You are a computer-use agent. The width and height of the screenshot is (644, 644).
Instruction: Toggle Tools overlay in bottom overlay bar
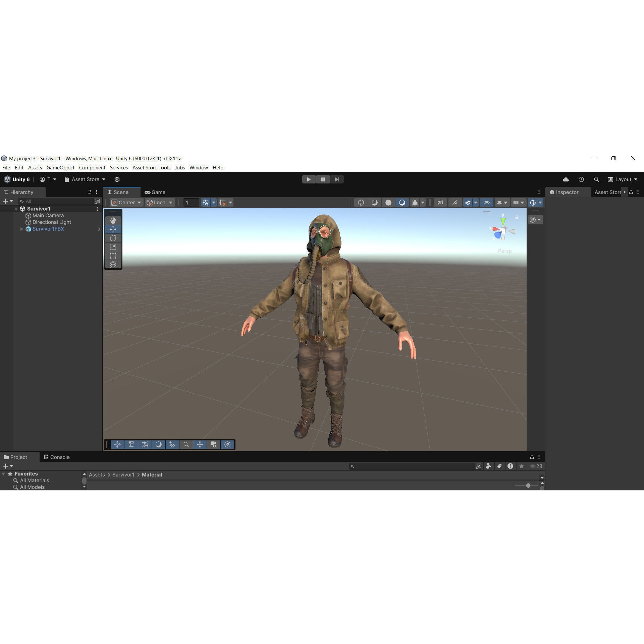(117, 444)
